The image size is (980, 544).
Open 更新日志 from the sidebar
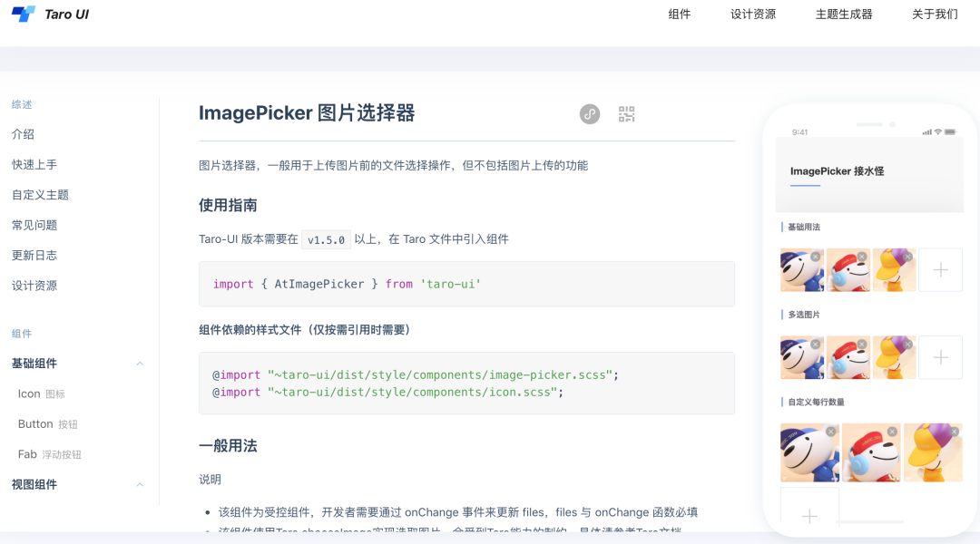point(34,255)
